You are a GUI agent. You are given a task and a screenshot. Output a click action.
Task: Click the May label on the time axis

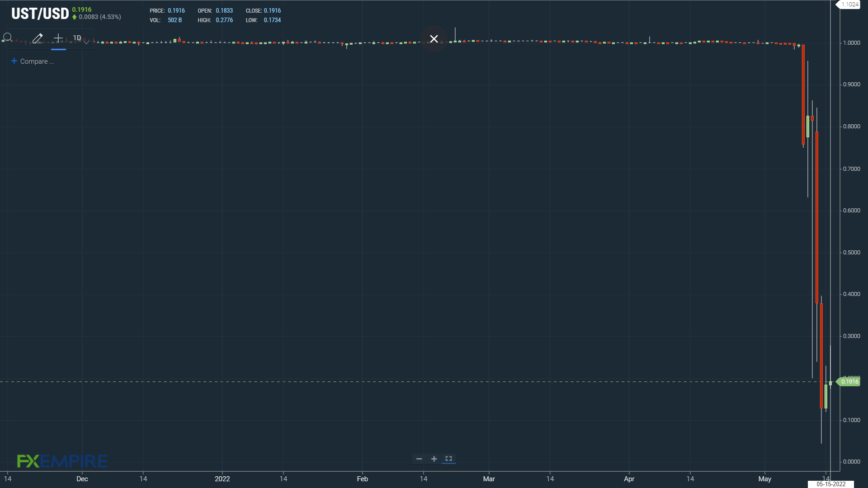click(x=764, y=479)
